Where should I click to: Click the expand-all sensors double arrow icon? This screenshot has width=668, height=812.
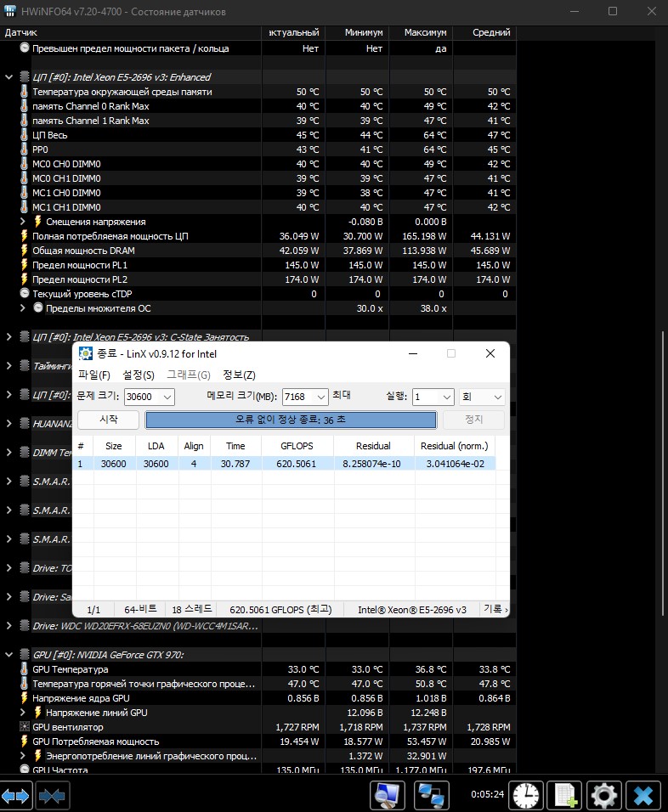click(x=16, y=795)
